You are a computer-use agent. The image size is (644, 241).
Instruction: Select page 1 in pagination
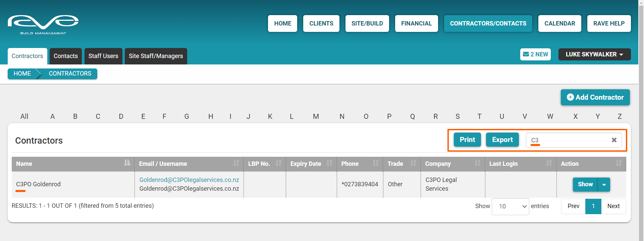[x=593, y=206]
